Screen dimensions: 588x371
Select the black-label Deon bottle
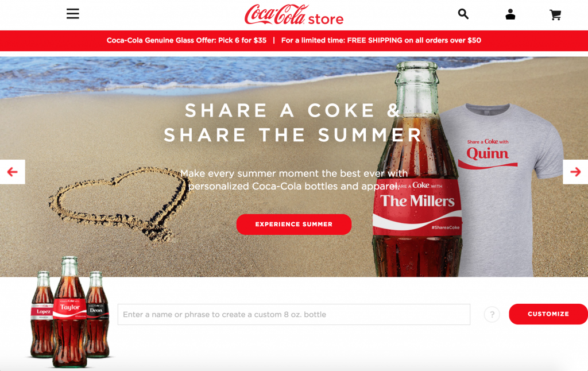click(x=98, y=314)
